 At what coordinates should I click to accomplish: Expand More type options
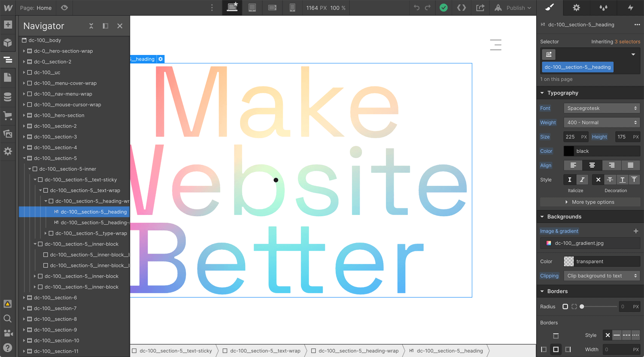(x=590, y=202)
